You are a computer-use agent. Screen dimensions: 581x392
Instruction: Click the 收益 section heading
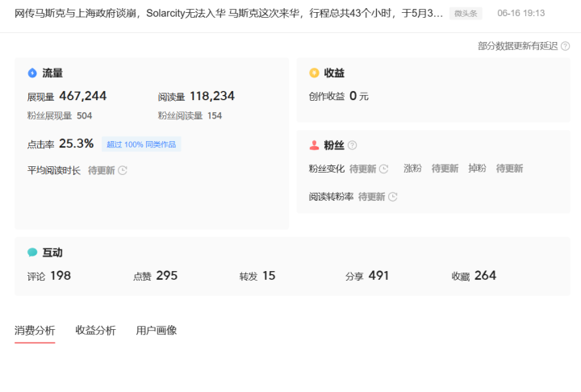[334, 73]
